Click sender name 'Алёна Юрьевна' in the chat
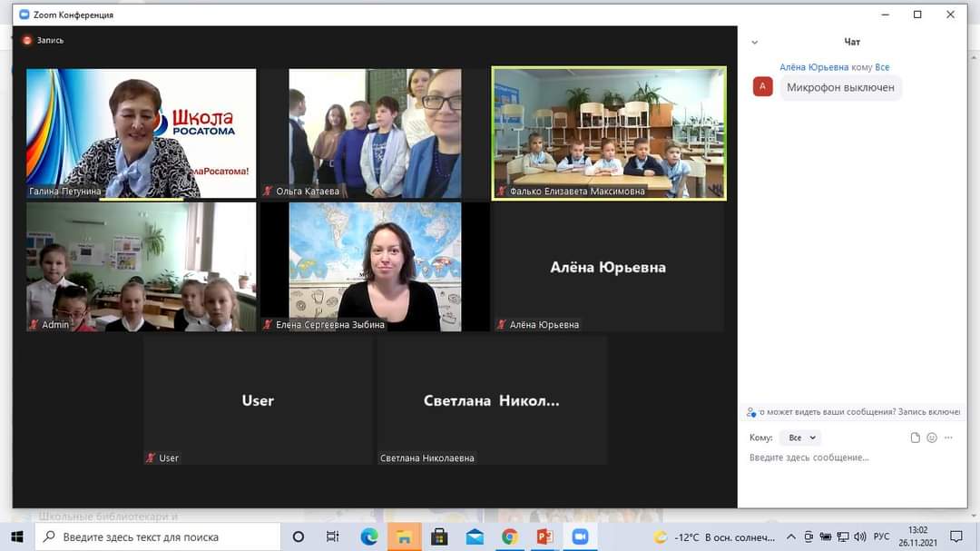The width and height of the screenshot is (980, 551). point(814,67)
